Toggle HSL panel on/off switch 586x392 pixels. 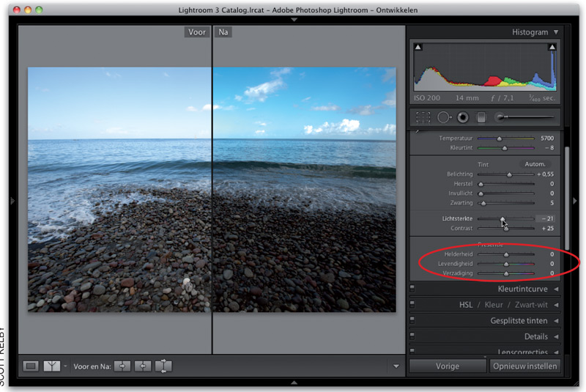(x=412, y=304)
